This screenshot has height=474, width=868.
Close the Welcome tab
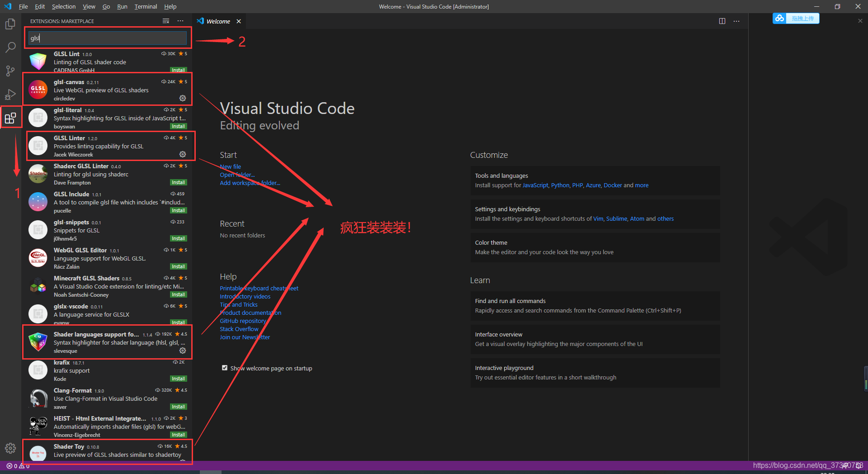tap(239, 21)
